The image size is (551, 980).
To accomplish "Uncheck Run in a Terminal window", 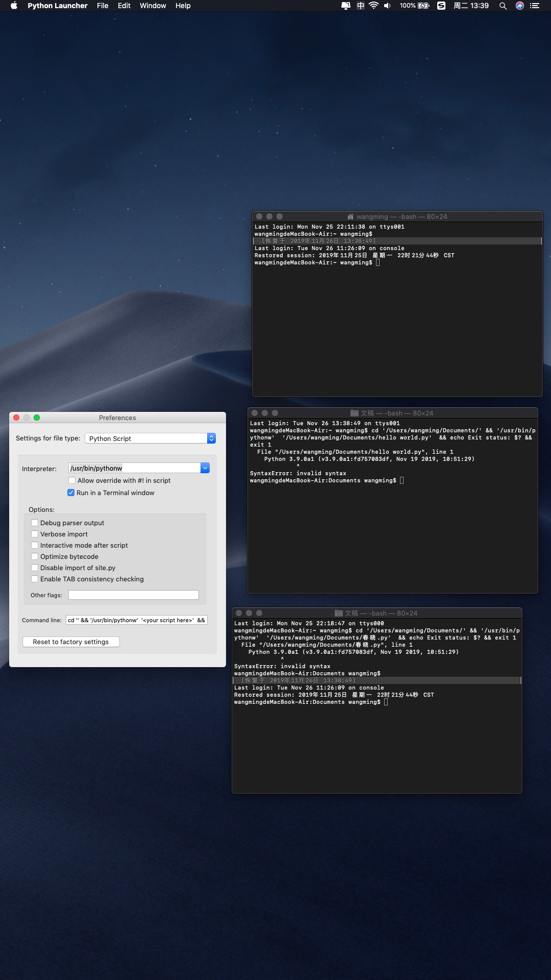I will coord(71,493).
